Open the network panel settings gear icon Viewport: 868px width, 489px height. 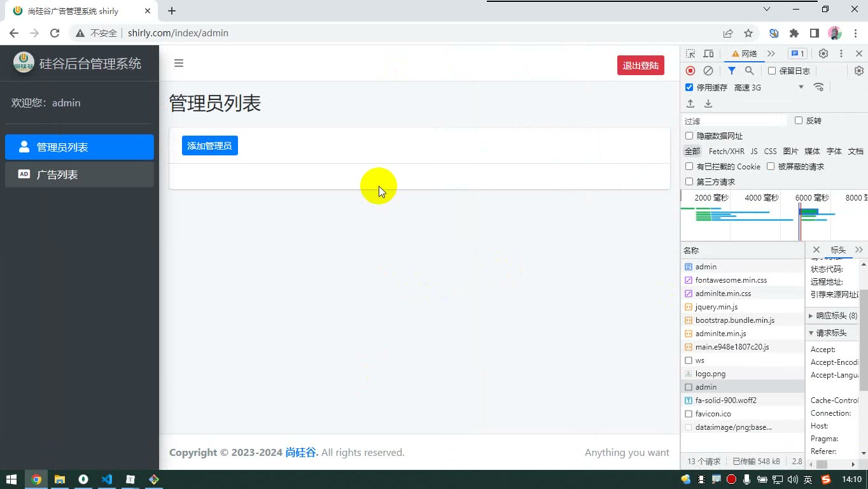858,71
